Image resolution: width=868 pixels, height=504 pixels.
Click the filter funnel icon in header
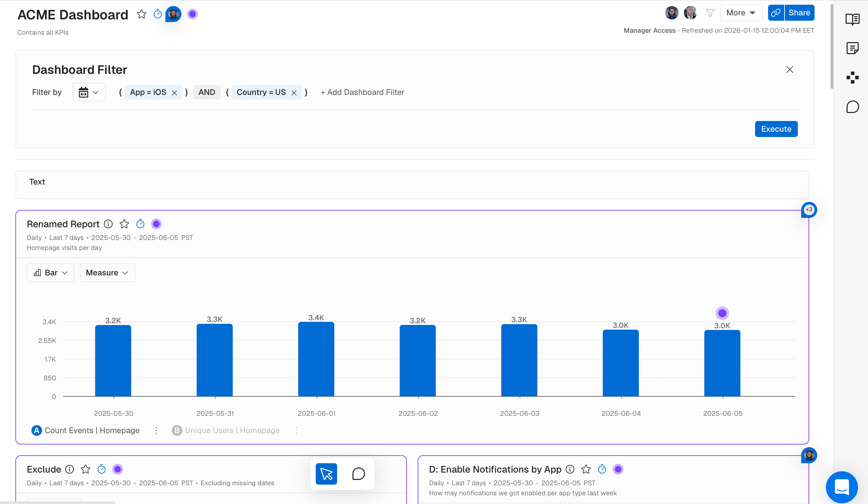click(x=710, y=13)
